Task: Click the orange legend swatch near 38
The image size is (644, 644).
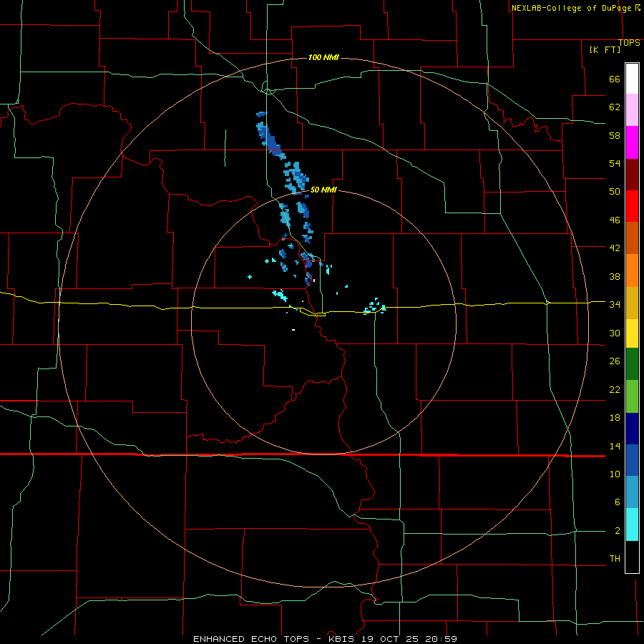Action: point(632,270)
